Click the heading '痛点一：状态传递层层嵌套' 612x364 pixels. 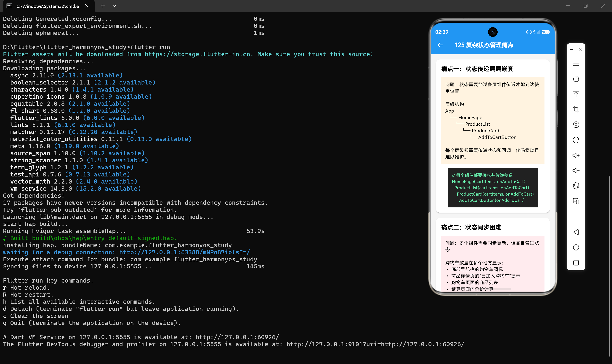[477, 69]
